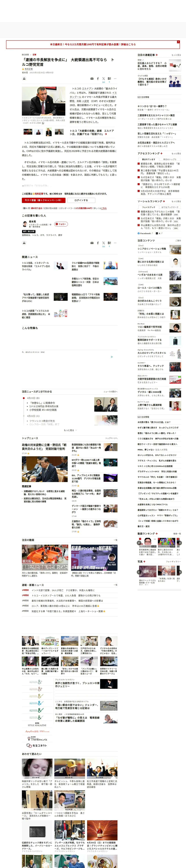Open ご案内 link beside 注目コンテンツ
The height and width of the screenshot is (868, 186).
tap(178, 241)
